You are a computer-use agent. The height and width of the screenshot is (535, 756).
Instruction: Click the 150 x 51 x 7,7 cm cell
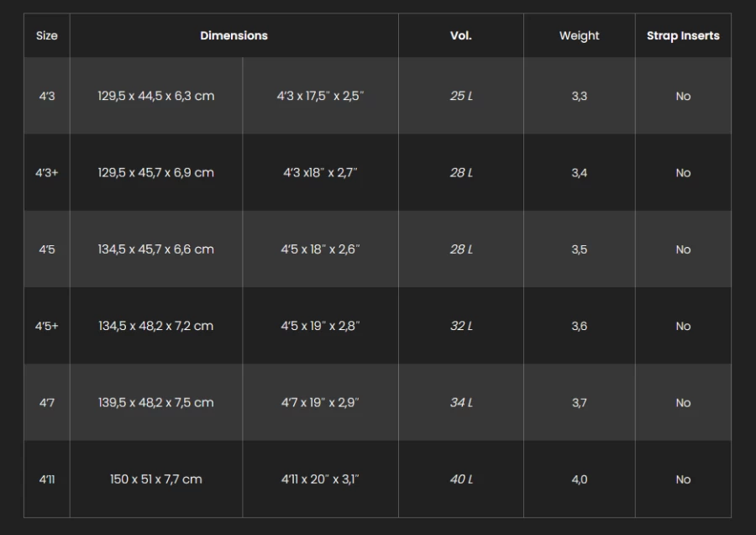point(156,480)
